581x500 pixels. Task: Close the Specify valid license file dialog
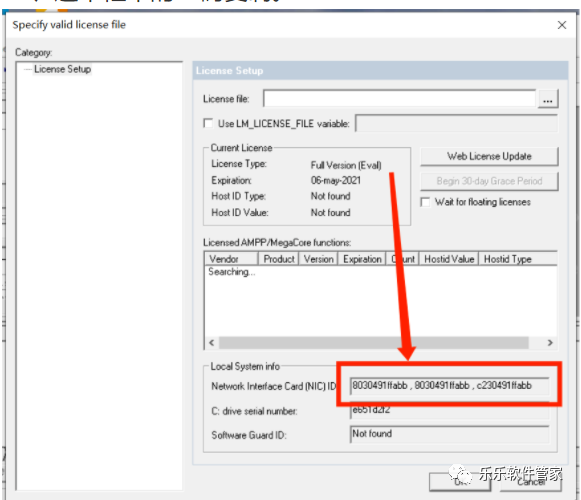562,25
